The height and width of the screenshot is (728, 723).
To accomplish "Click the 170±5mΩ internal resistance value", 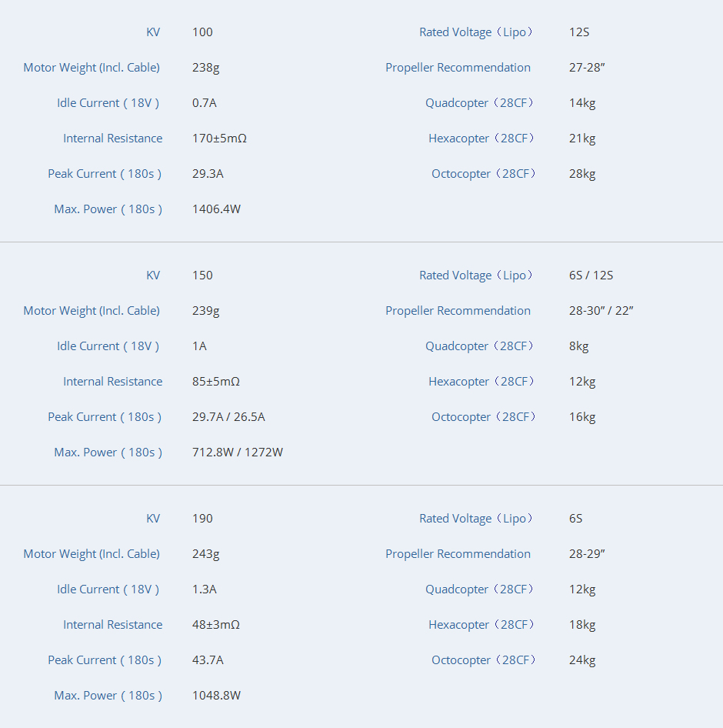I will coord(219,139).
